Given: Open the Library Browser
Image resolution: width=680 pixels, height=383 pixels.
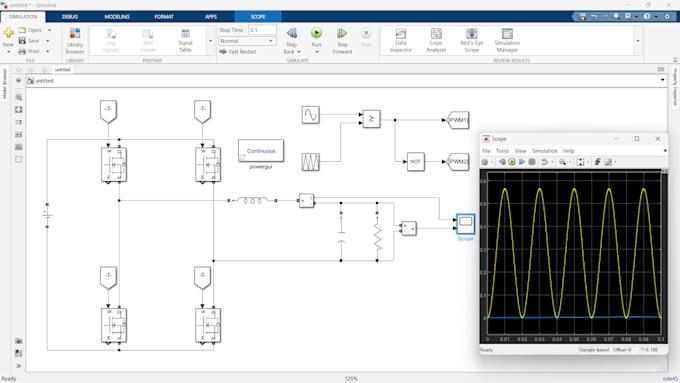Looking at the screenshot, I should coord(75,41).
